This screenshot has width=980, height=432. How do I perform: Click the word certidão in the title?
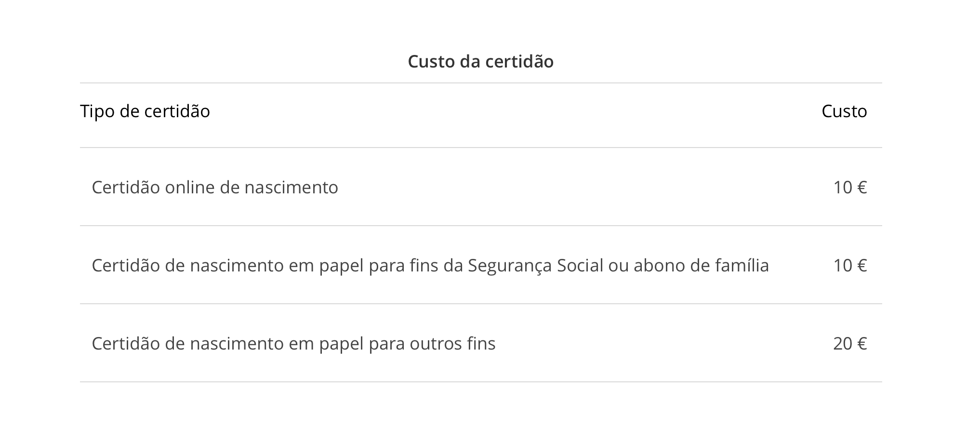(x=519, y=62)
